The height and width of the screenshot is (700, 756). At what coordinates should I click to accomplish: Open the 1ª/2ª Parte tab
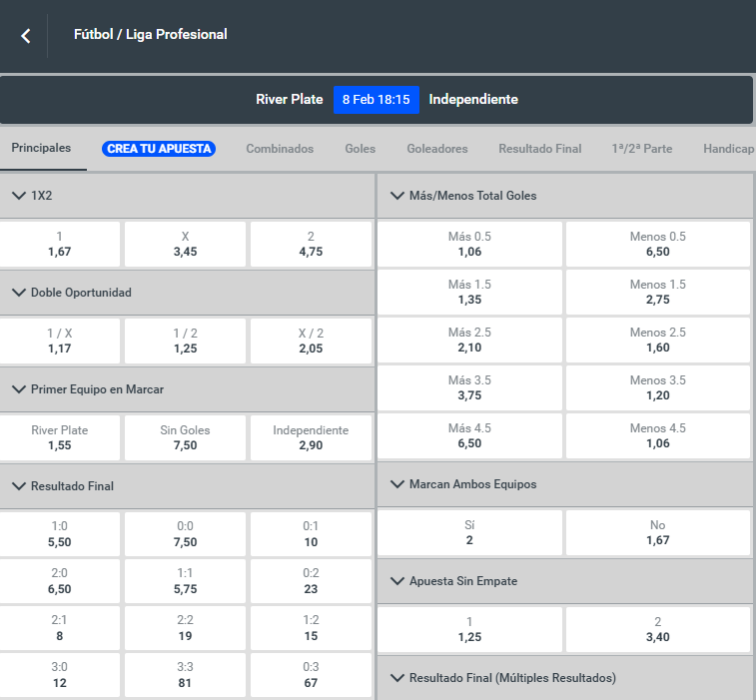click(642, 149)
